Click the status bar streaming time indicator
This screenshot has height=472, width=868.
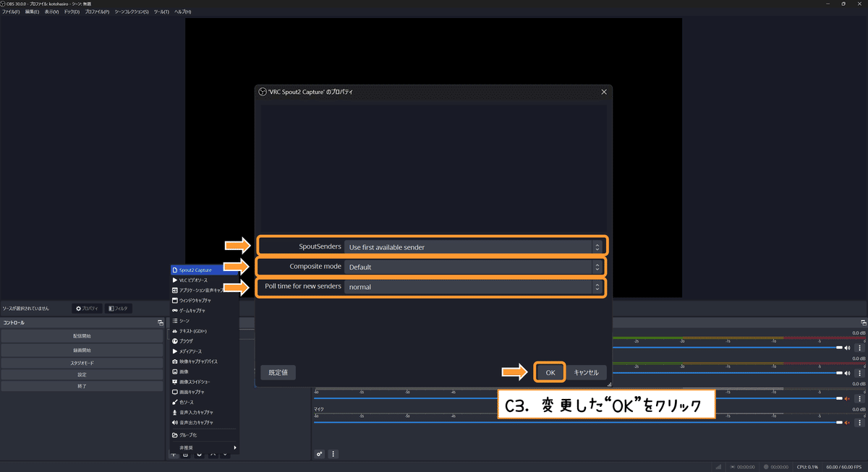744,466
